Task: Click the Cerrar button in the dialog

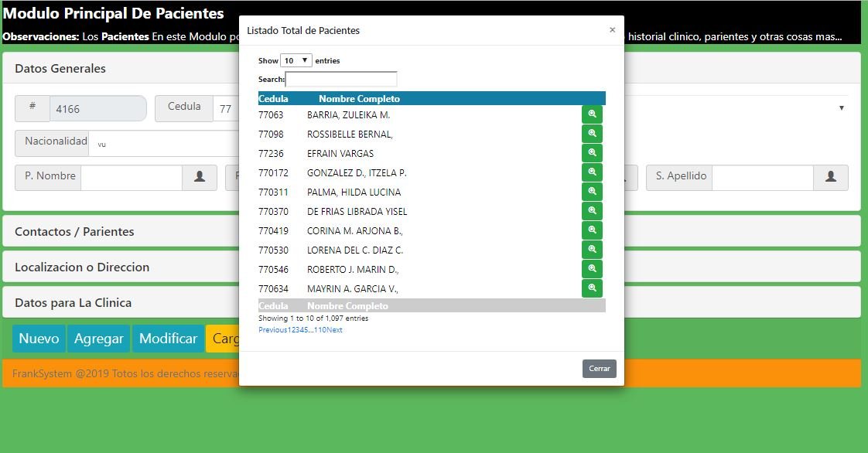Action: coord(599,369)
